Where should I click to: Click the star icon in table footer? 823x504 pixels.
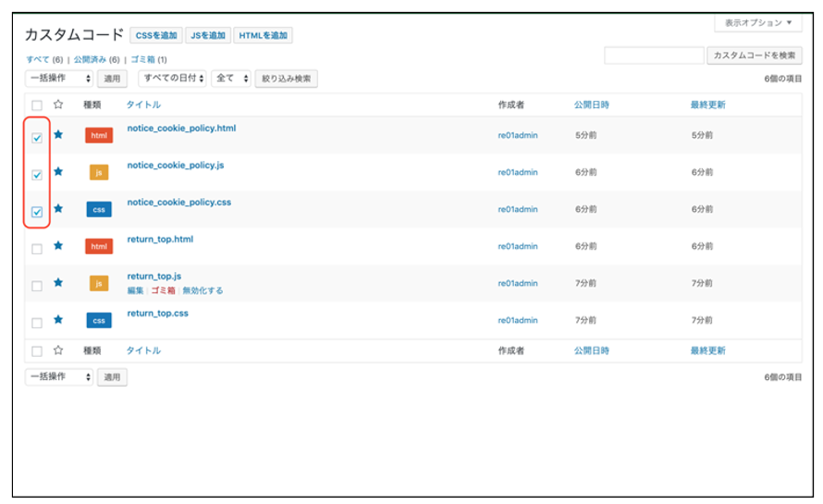coord(58,350)
